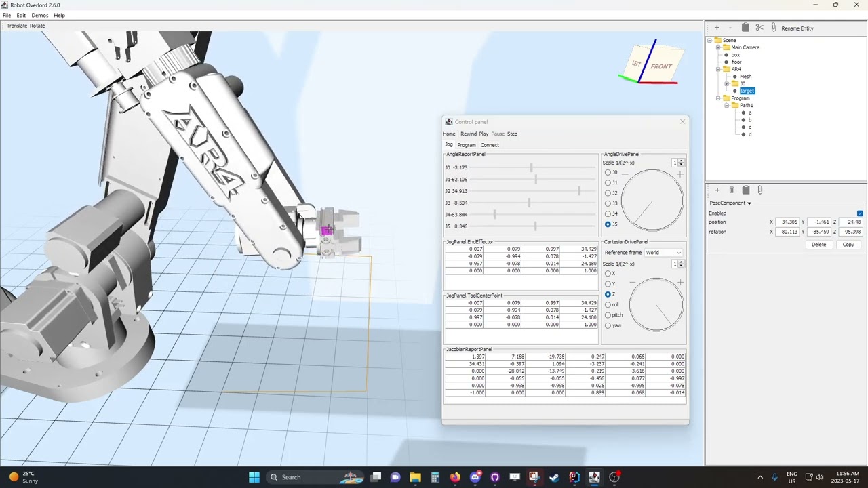The image size is (868, 488).
Task: Expand the J0 tree node
Action: click(726, 84)
